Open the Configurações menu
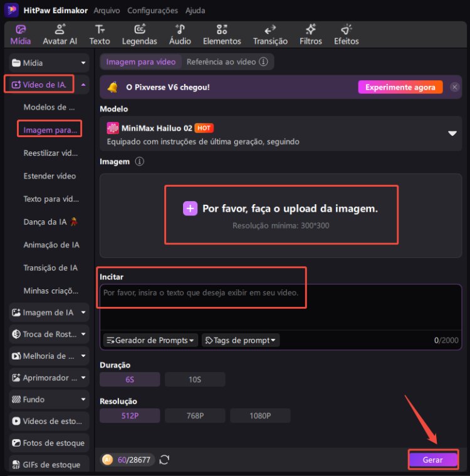This screenshot has width=470, height=476. pyautogui.click(x=152, y=11)
